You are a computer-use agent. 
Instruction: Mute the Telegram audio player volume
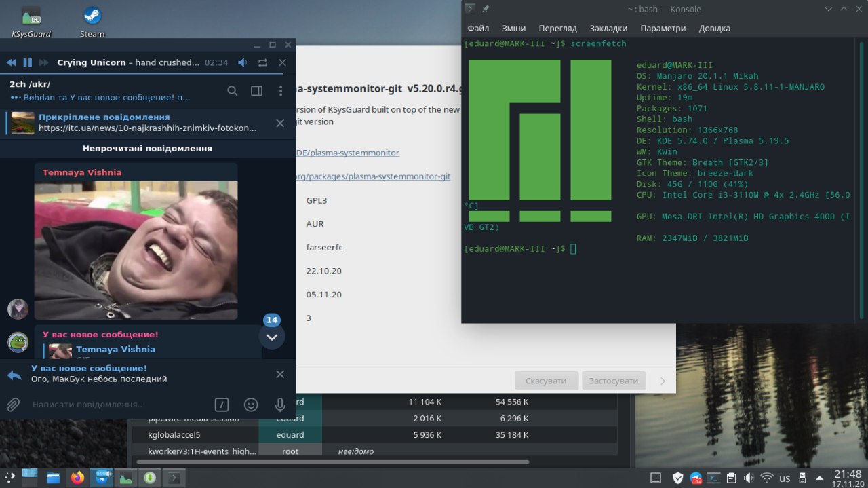point(243,62)
